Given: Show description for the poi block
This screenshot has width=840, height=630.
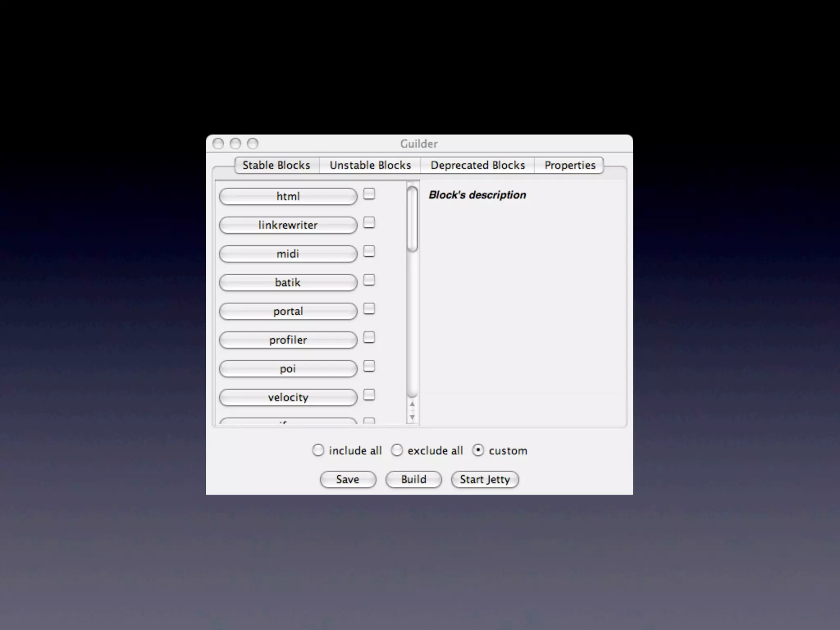Looking at the screenshot, I should click(288, 369).
